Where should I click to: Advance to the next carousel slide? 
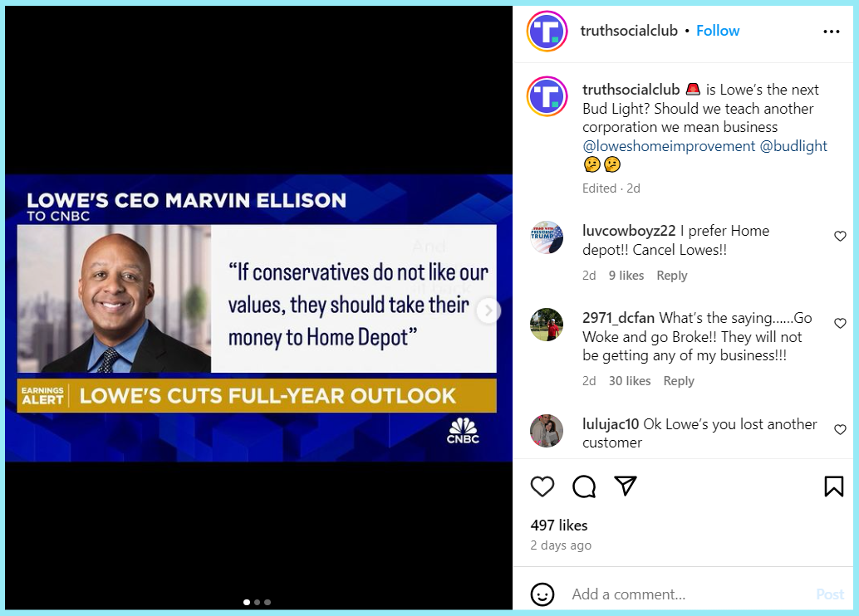pyautogui.click(x=488, y=311)
